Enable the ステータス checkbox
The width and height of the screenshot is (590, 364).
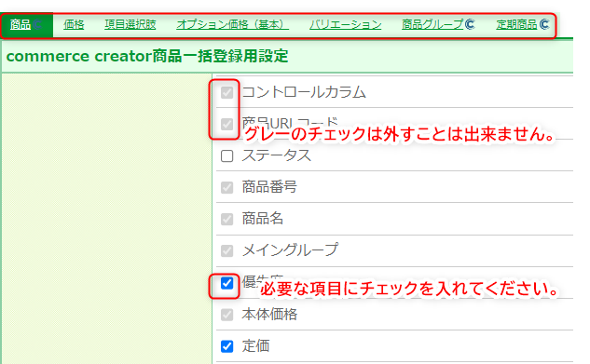pos(226,155)
